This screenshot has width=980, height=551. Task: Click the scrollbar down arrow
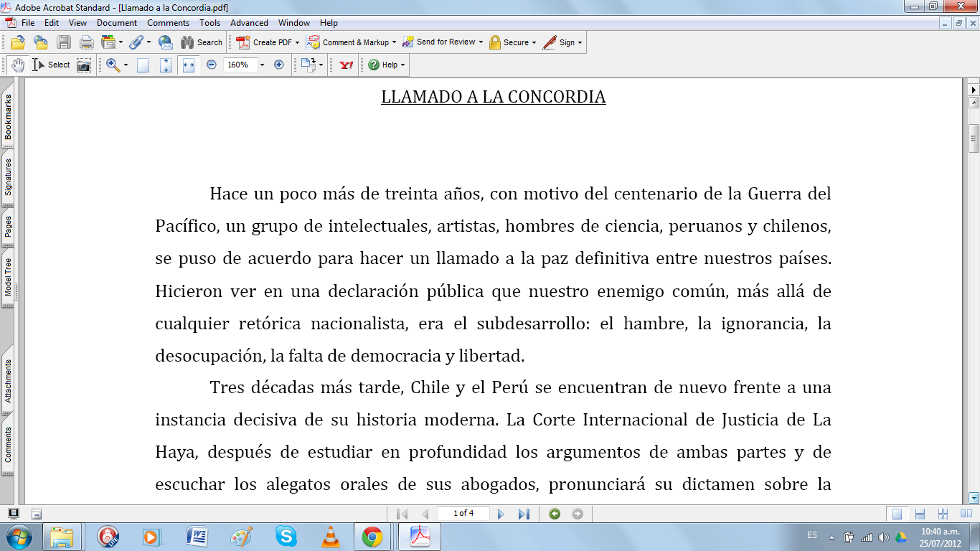[x=974, y=497]
